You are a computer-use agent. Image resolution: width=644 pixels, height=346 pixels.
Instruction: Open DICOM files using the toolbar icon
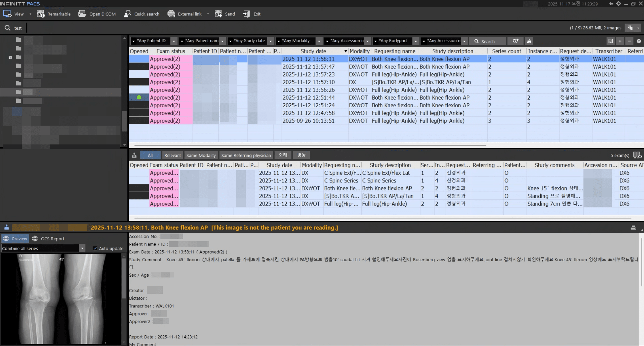coord(97,13)
